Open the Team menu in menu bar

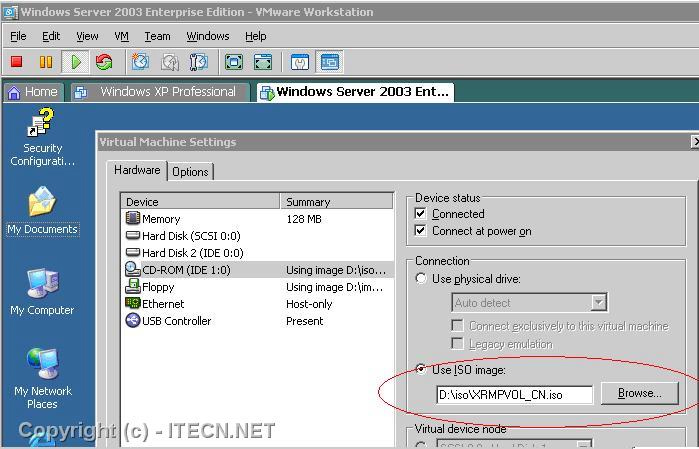(157, 36)
